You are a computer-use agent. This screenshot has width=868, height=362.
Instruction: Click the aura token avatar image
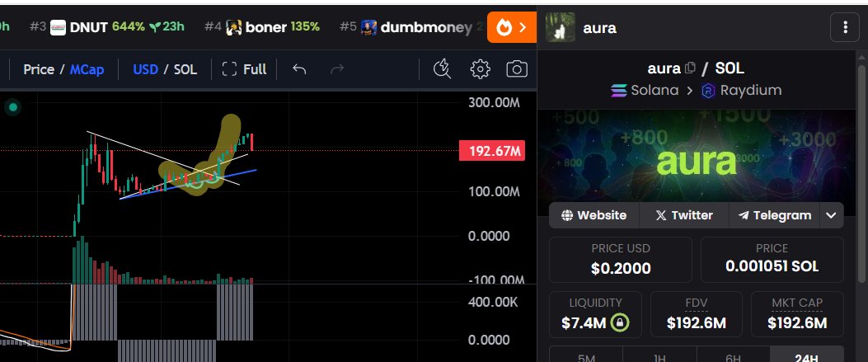pos(561,27)
